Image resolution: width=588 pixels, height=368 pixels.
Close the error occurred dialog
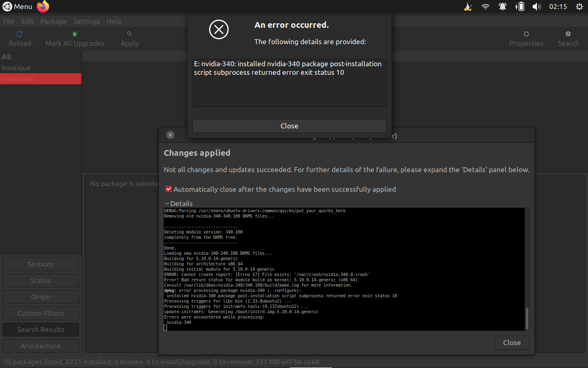pyautogui.click(x=289, y=126)
